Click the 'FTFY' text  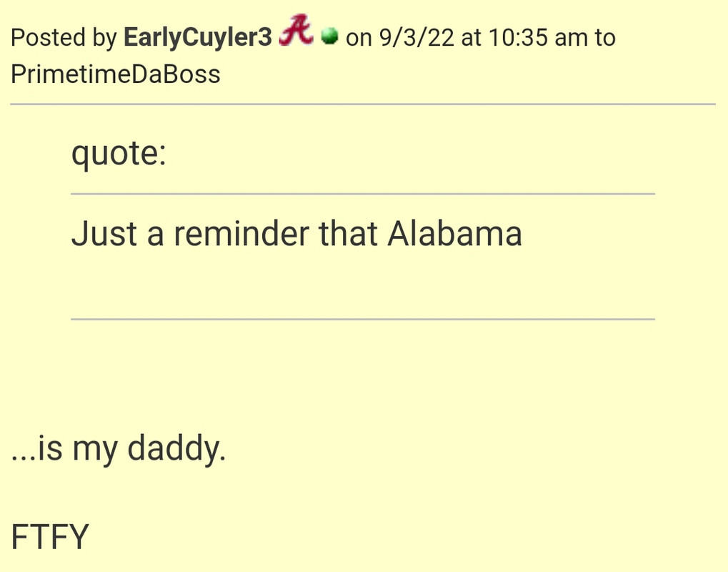coord(50,537)
